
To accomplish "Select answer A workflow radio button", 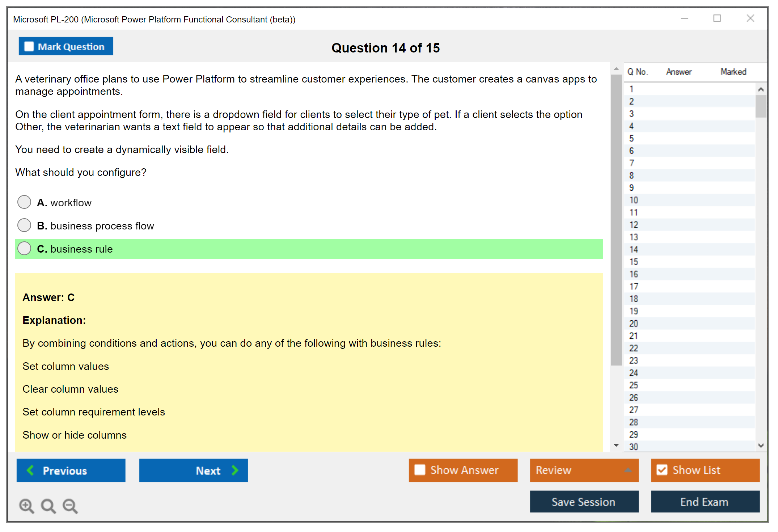I will tap(24, 202).
